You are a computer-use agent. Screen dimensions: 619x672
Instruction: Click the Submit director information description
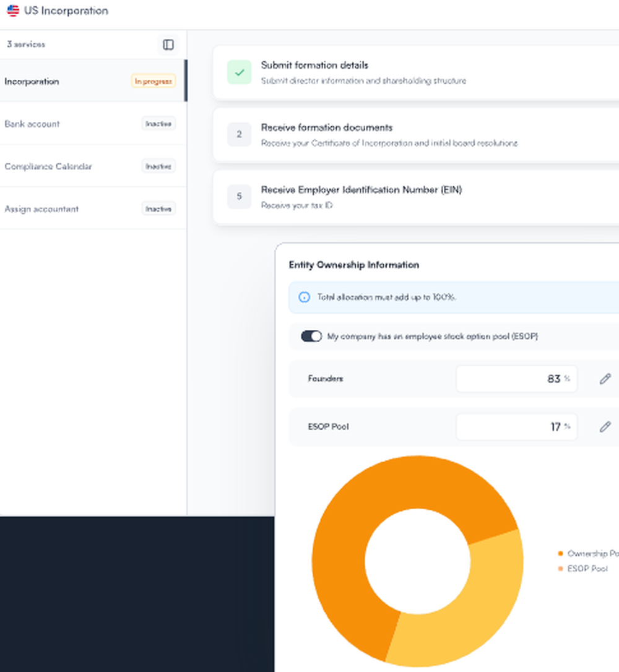click(363, 80)
